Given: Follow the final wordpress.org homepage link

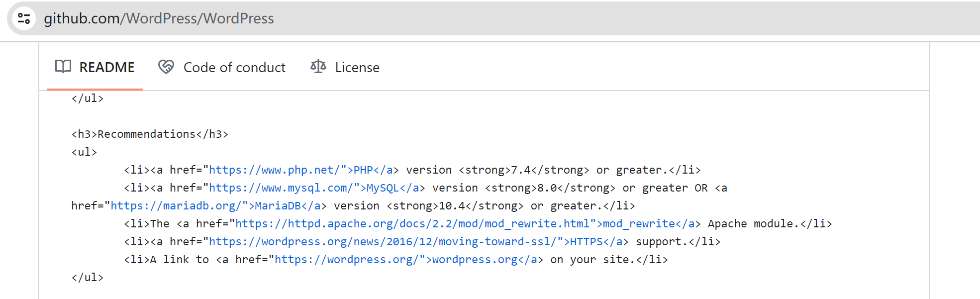Looking at the screenshot, I should coord(347,260).
